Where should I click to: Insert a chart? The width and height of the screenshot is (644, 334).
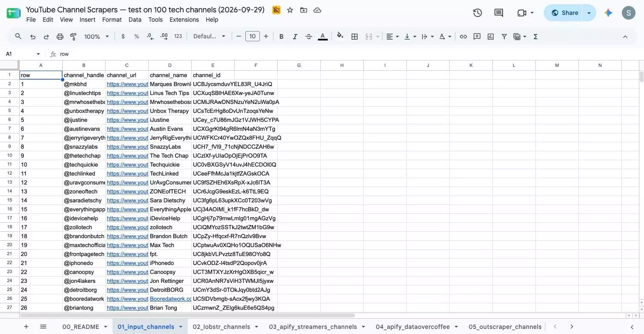click(x=491, y=37)
